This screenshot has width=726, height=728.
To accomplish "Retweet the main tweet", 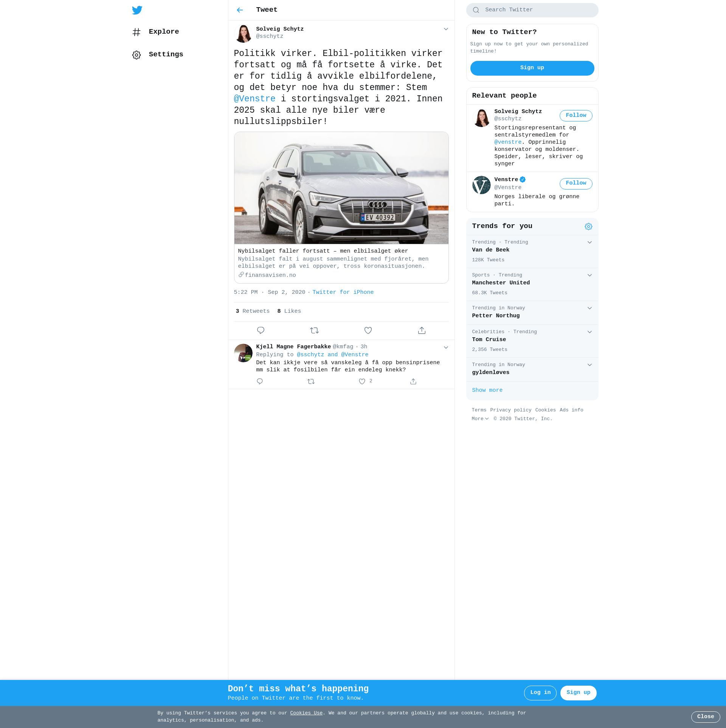I will tap(314, 331).
